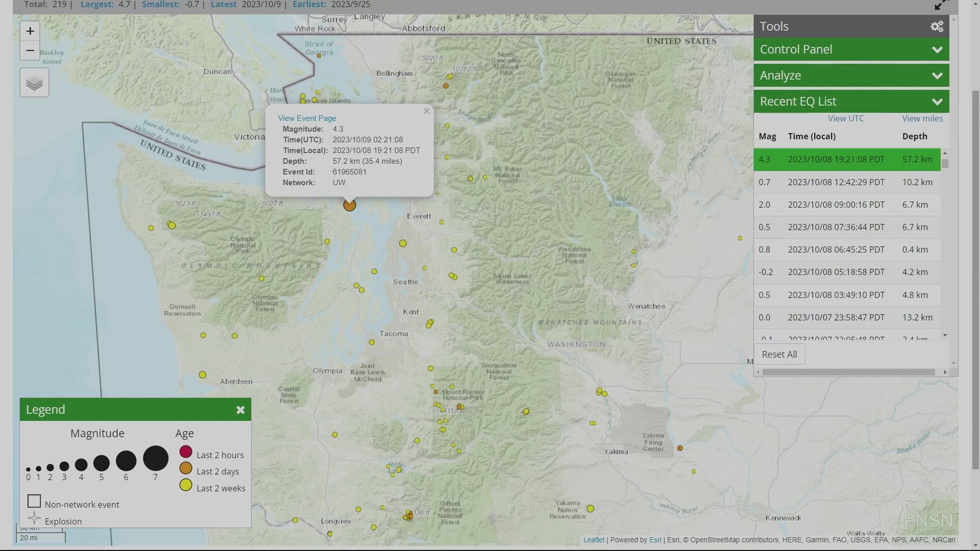Click the EQ list scroll-down arrow
The image size is (980, 551).
click(x=945, y=335)
